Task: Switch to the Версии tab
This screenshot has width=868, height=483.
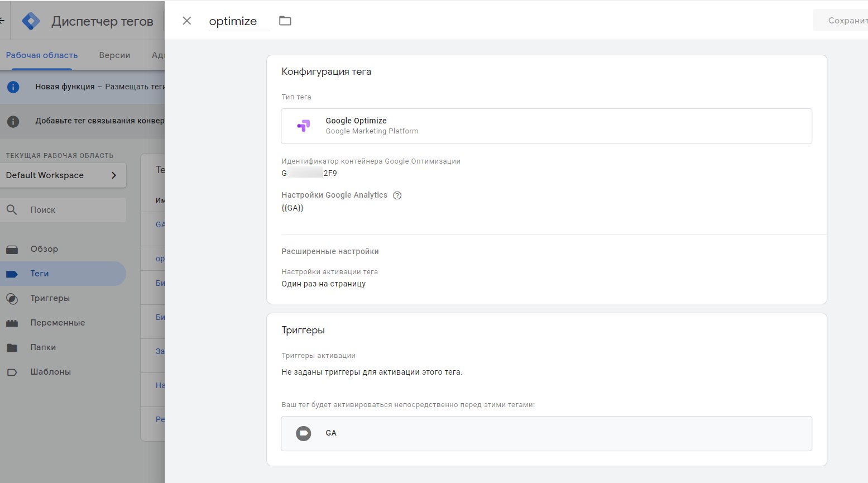Action: click(x=114, y=55)
